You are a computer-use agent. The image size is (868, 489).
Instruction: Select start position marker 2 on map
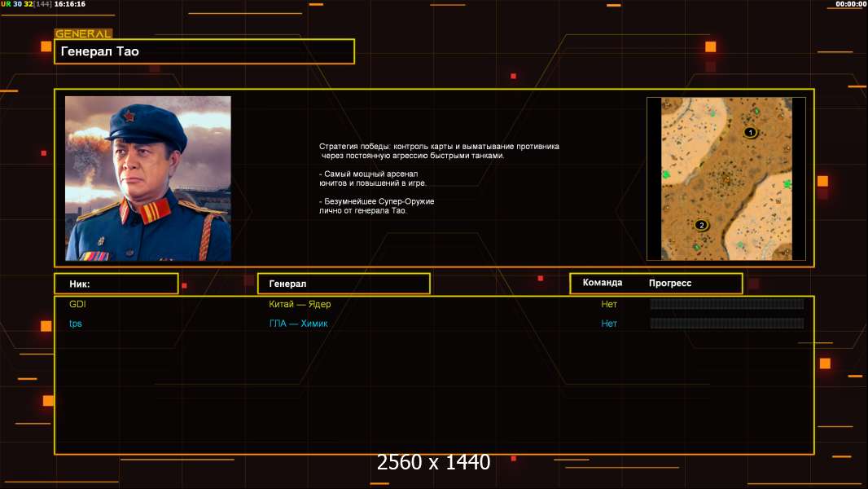pyautogui.click(x=701, y=225)
